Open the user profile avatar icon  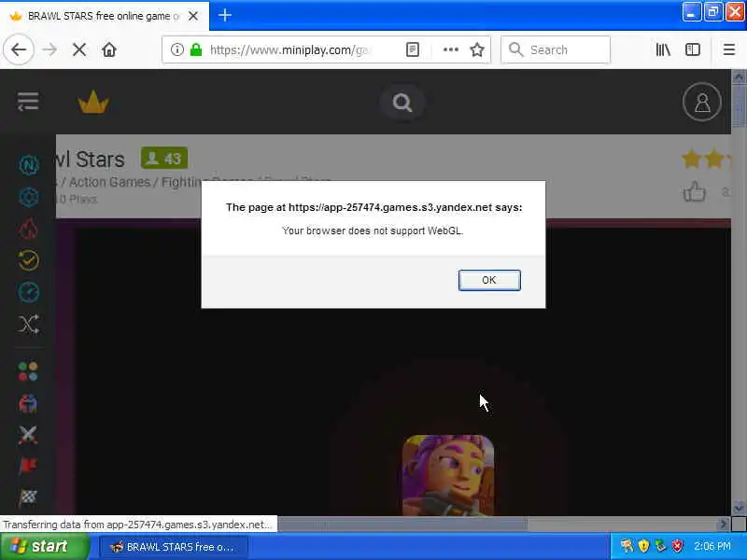(x=702, y=102)
